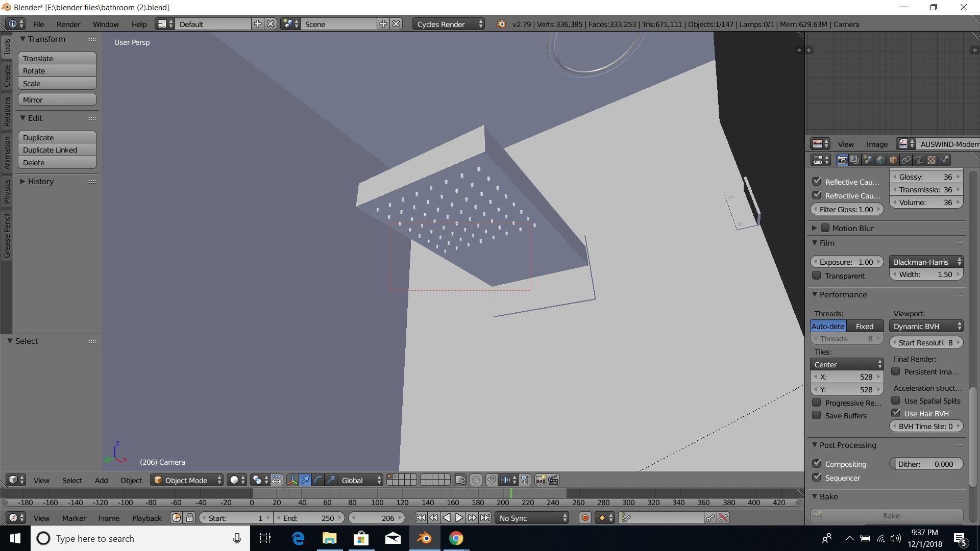Click the OpenGL render camera icon
The width and height of the screenshot is (980, 551).
[x=540, y=480]
